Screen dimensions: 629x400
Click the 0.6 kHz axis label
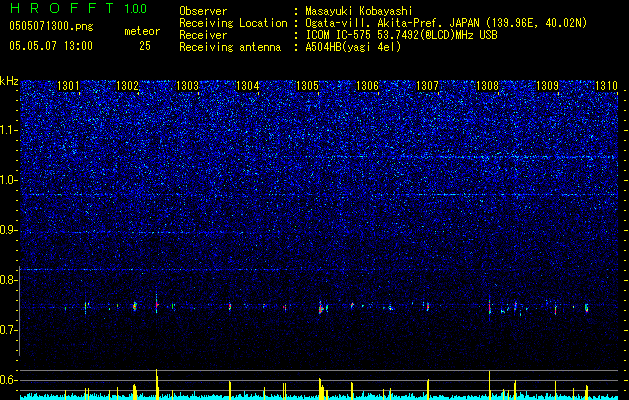click(9, 380)
